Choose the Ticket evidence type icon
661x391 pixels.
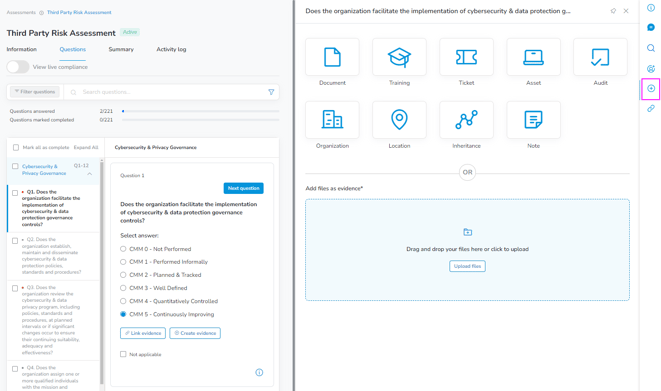[x=466, y=57]
